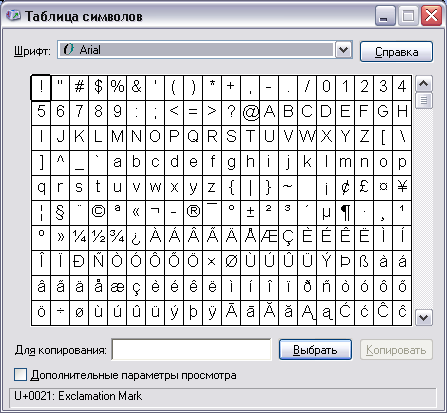This screenshot has height=413, width=447.
Task: Select the ¤ currency sign cell
Action: pyautogui.click(x=383, y=188)
